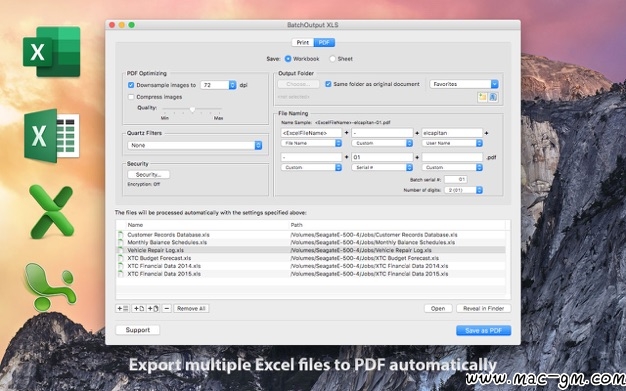Select XTC Financial Data 2014.xls in Name column
The height and width of the screenshot is (391, 626).
(x=164, y=266)
